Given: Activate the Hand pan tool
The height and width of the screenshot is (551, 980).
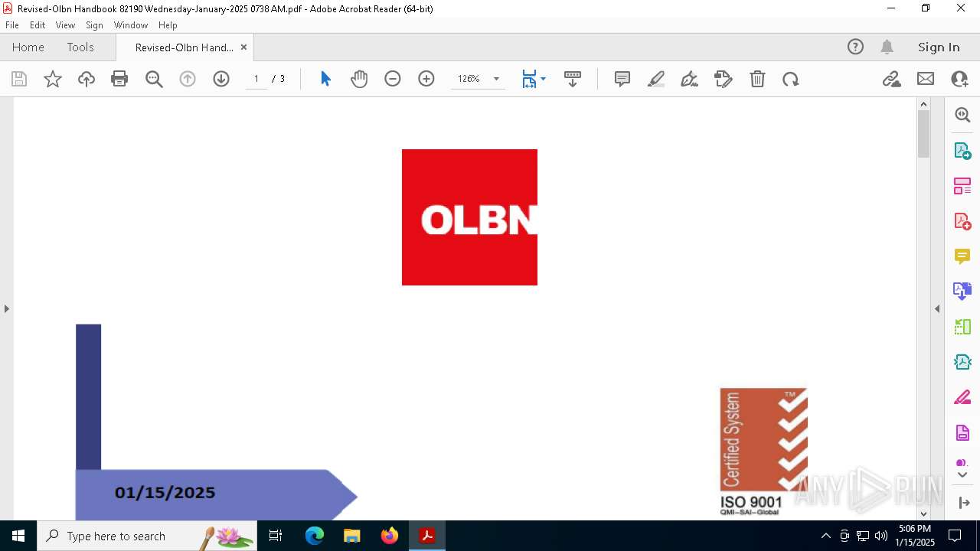Looking at the screenshot, I should pyautogui.click(x=359, y=79).
